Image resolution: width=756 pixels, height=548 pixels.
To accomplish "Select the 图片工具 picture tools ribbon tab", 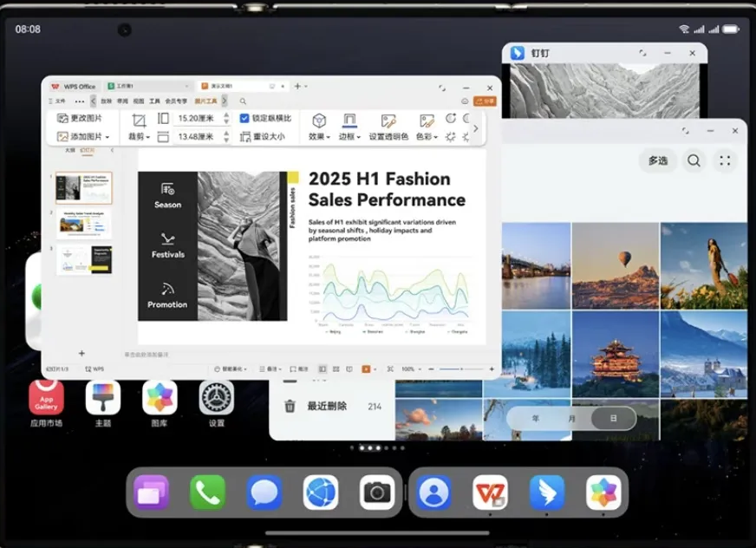I will coord(205,101).
